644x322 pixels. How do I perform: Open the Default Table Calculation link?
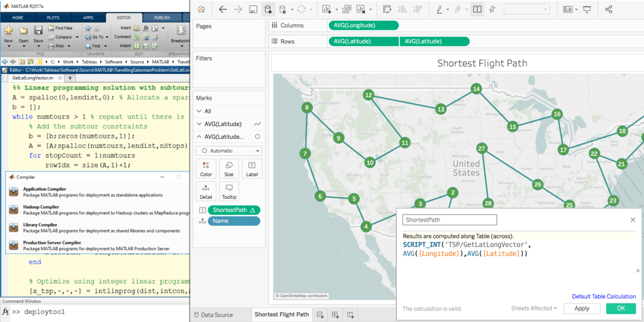tap(604, 297)
